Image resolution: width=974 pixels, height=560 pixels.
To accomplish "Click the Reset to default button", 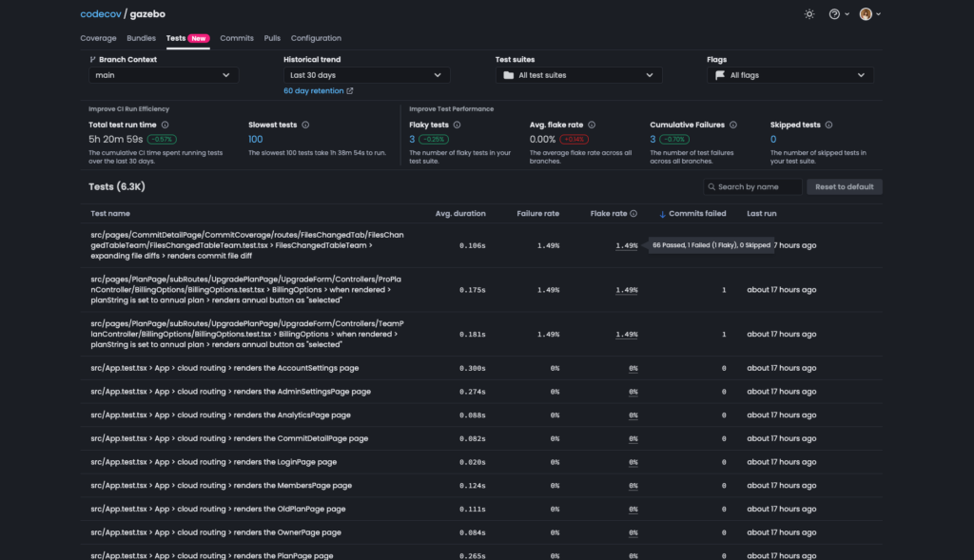I will (843, 186).
